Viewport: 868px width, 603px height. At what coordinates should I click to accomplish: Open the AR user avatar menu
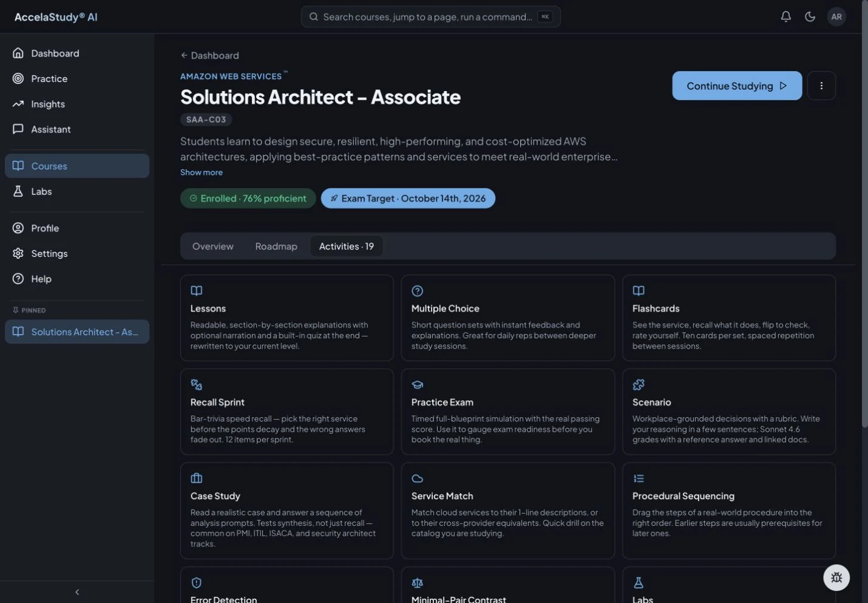[836, 16]
